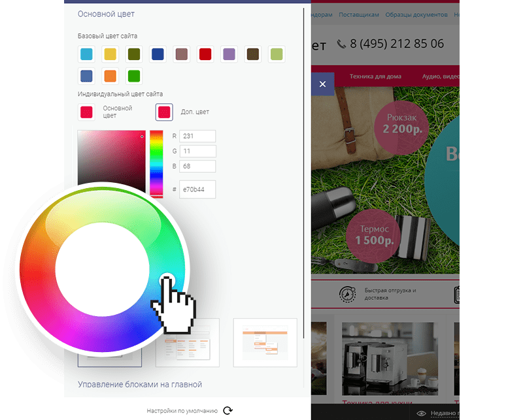Click the phone number 8 (495) 212 85 06
The image size is (523, 420).
(397, 44)
